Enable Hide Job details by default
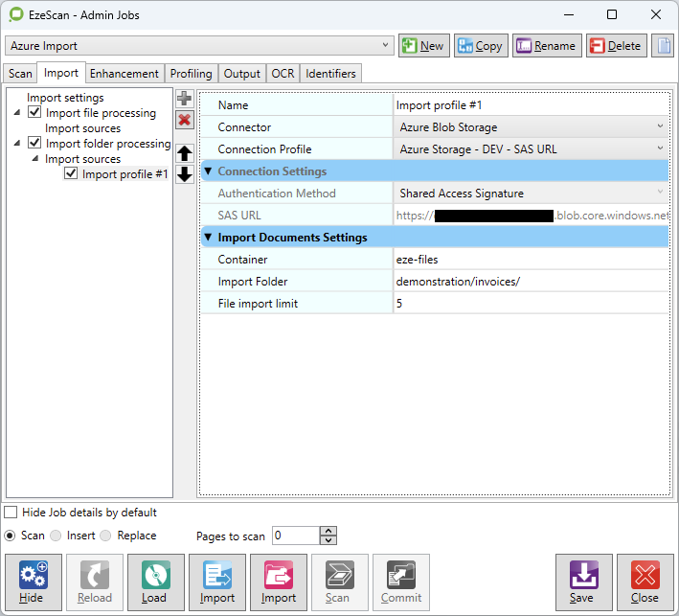 [x=11, y=513]
